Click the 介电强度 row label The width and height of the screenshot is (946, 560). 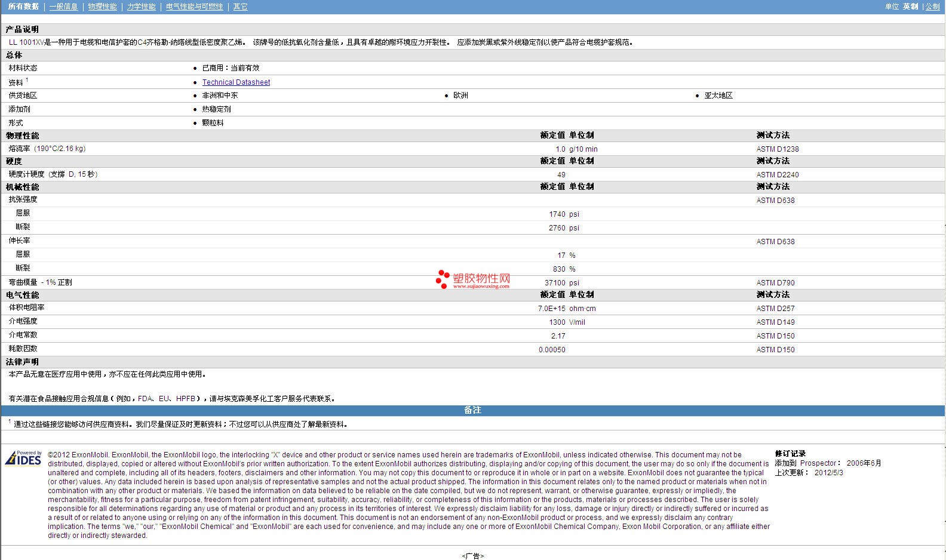tap(23, 321)
